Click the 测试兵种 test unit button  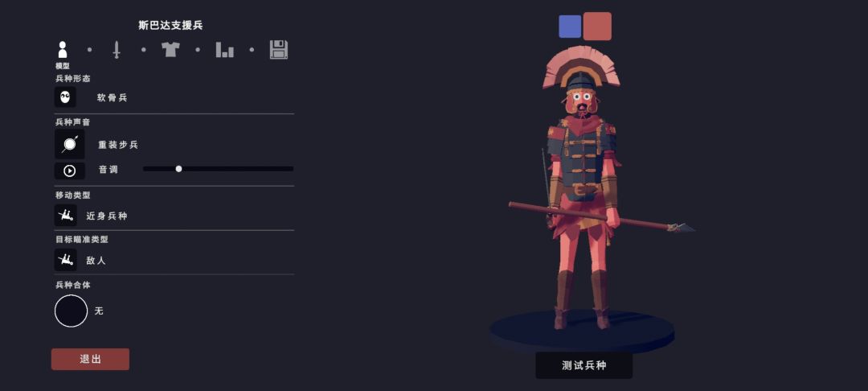point(584,365)
